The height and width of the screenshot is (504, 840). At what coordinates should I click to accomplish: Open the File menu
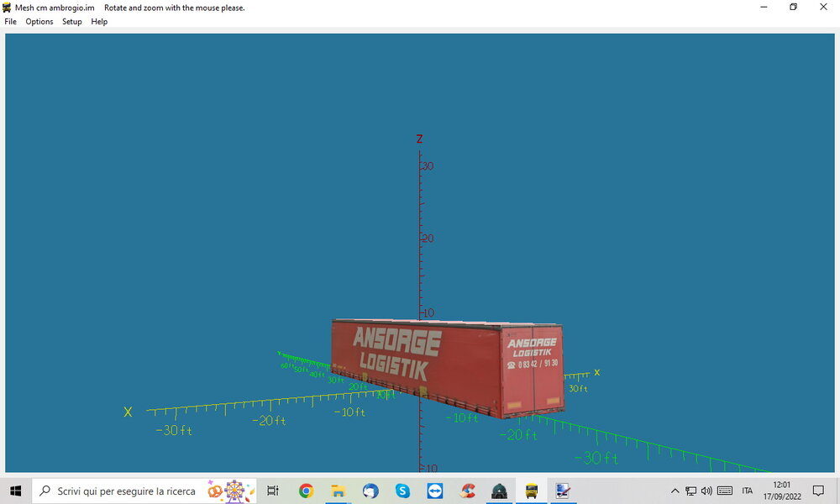pyautogui.click(x=10, y=22)
